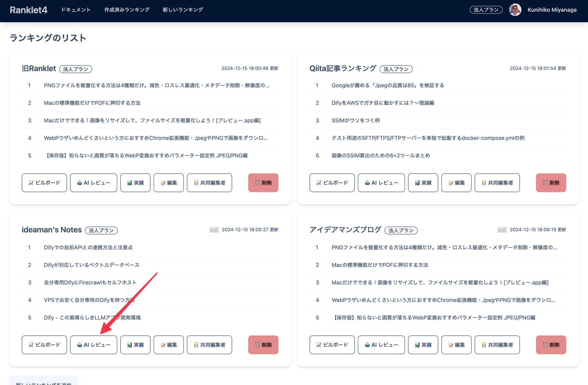Open 新しいランキング in navigation

click(183, 10)
